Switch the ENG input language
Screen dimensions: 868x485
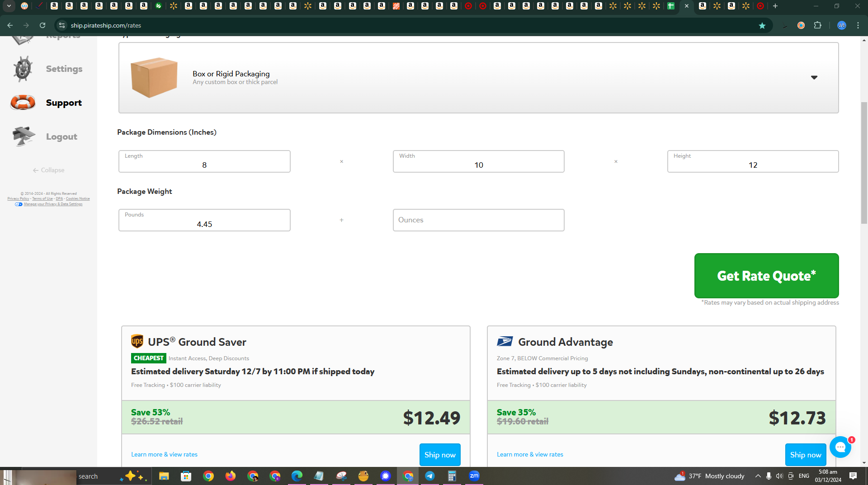coord(804,476)
